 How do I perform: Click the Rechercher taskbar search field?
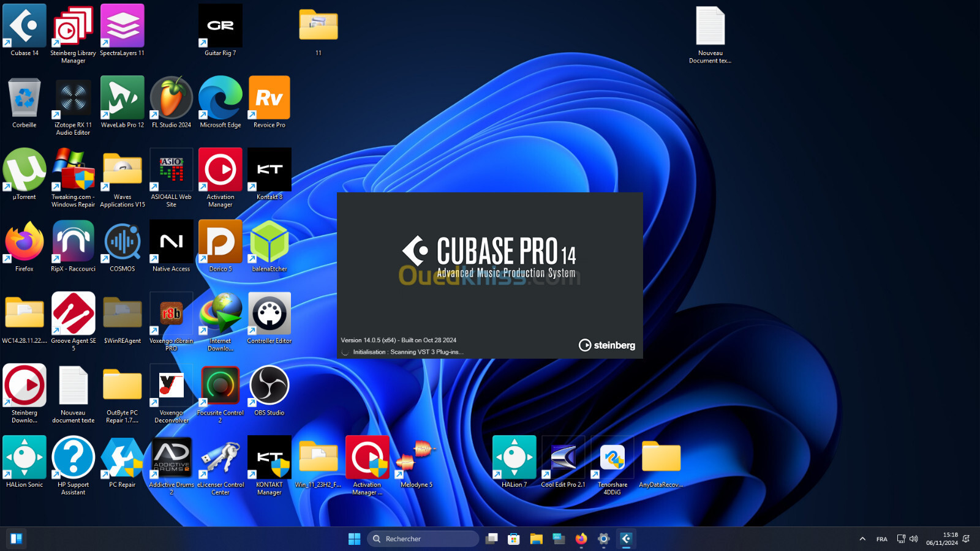pyautogui.click(x=423, y=539)
